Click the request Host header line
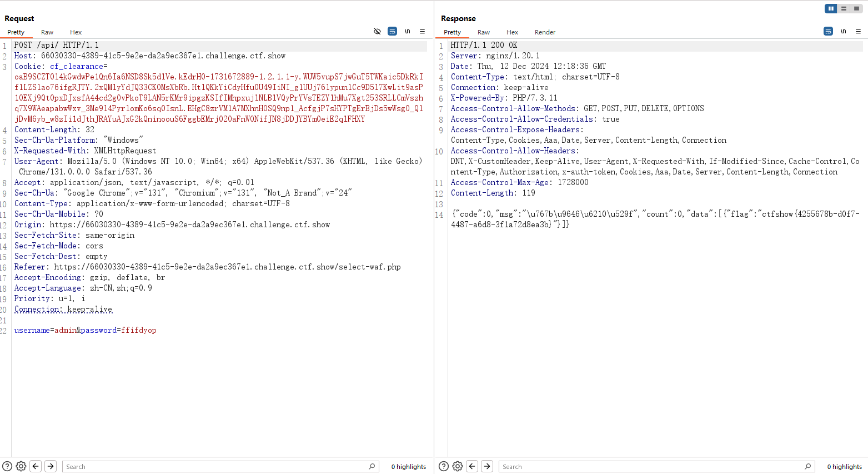868x474 pixels. pos(150,56)
